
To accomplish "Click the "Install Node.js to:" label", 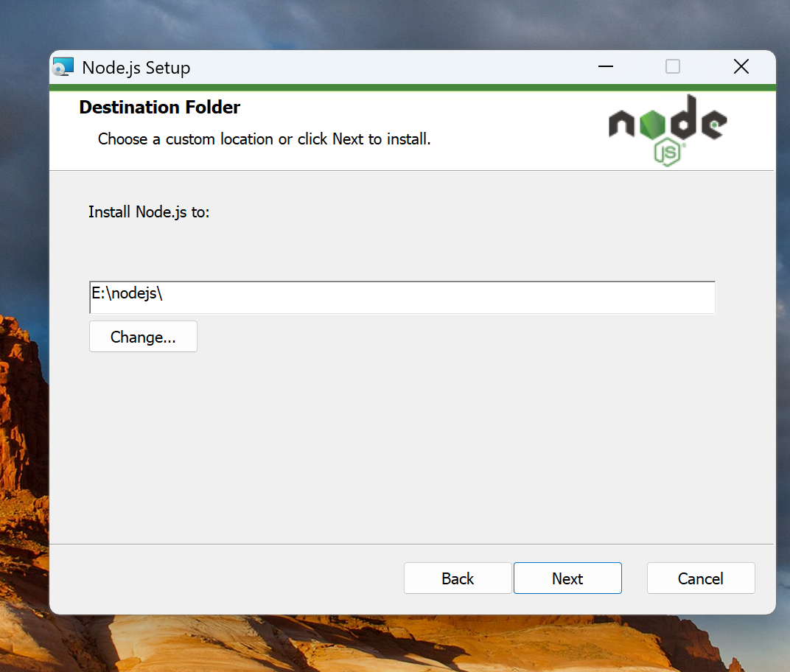I will [149, 212].
